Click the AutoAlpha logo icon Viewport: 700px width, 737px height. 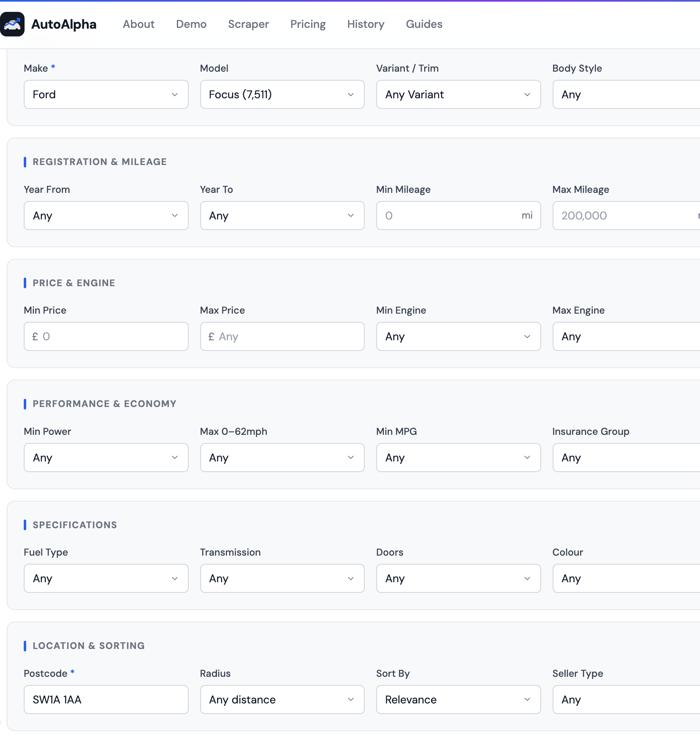13,25
